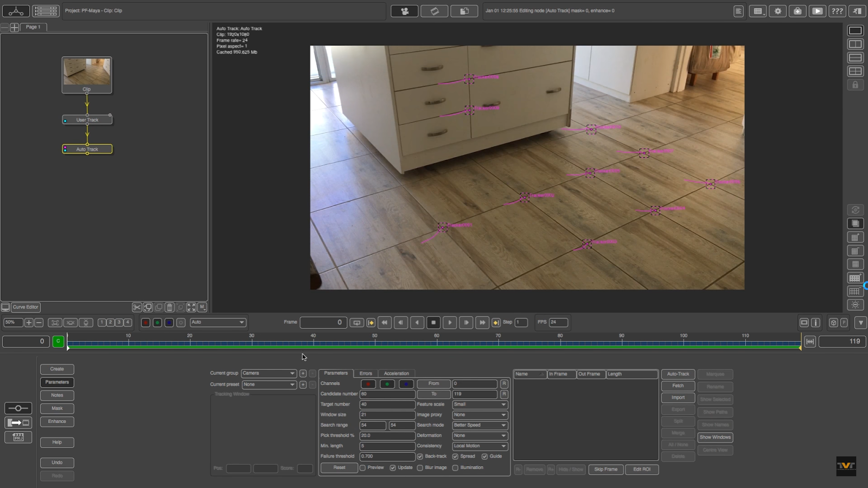Click the Import button

(678, 398)
